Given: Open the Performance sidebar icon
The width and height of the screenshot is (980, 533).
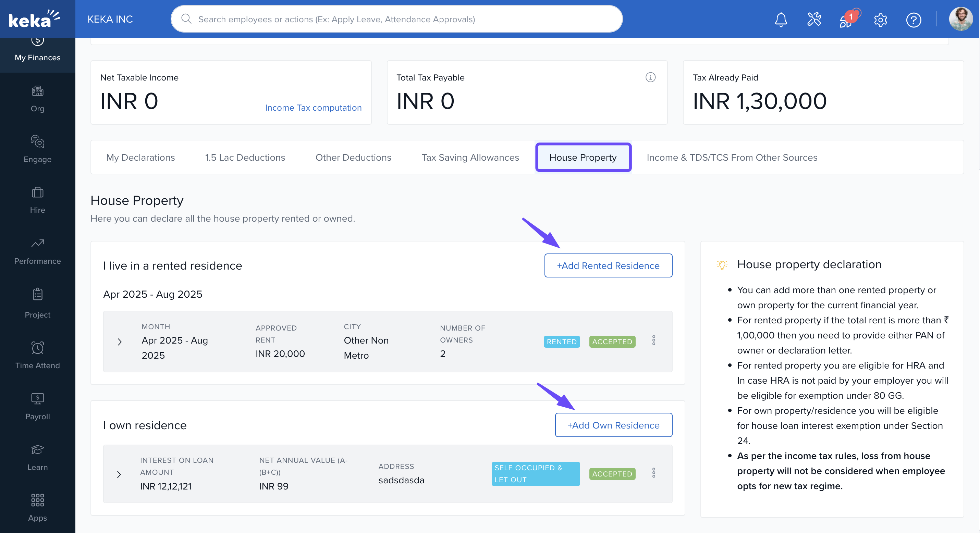Looking at the screenshot, I should tap(37, 251).
